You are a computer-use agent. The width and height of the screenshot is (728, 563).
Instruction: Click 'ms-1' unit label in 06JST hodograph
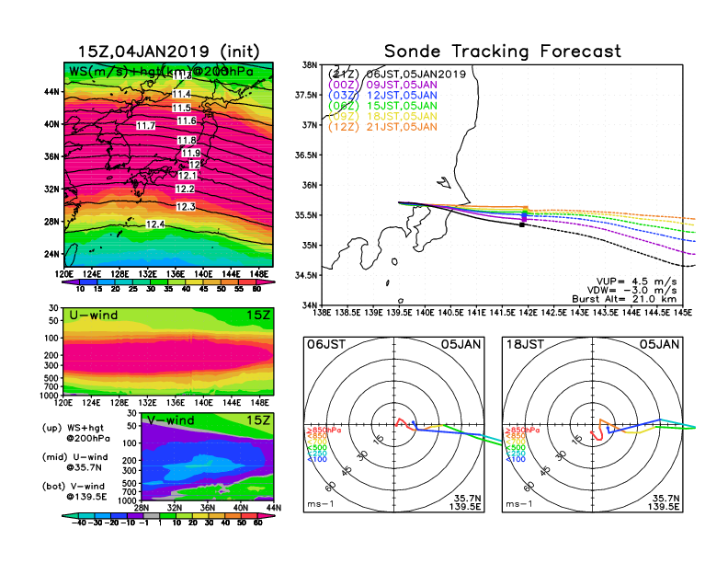tap(321, 504)
